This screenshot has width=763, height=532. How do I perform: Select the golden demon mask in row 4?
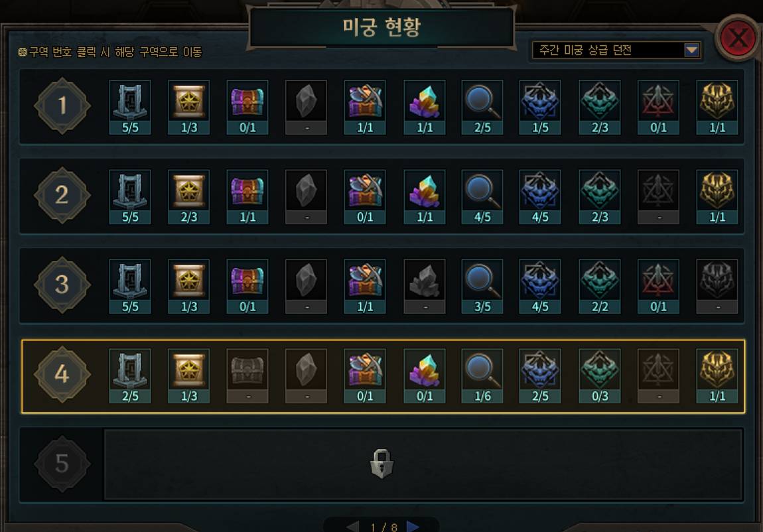tap(717, 375)
